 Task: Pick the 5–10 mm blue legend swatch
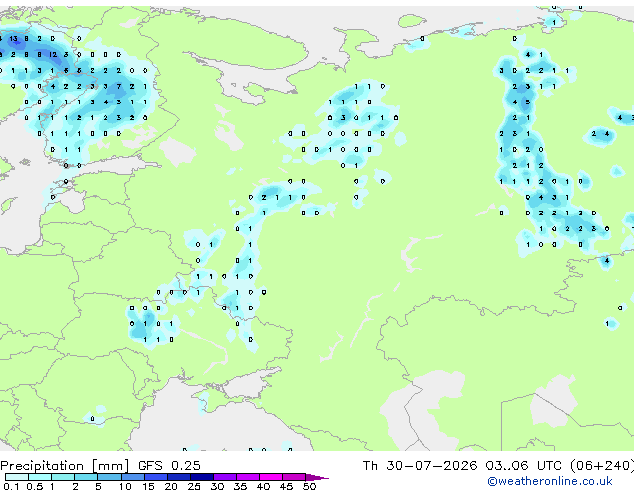[109, 477]
